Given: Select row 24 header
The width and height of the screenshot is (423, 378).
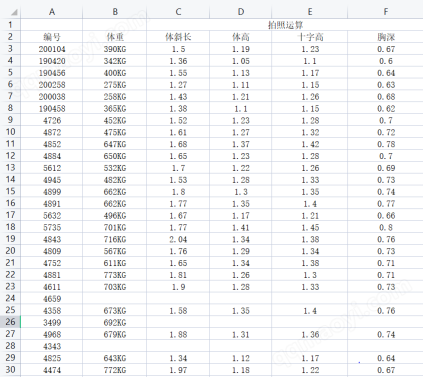Looking at the screenshot, I should (x=10, y=298).
